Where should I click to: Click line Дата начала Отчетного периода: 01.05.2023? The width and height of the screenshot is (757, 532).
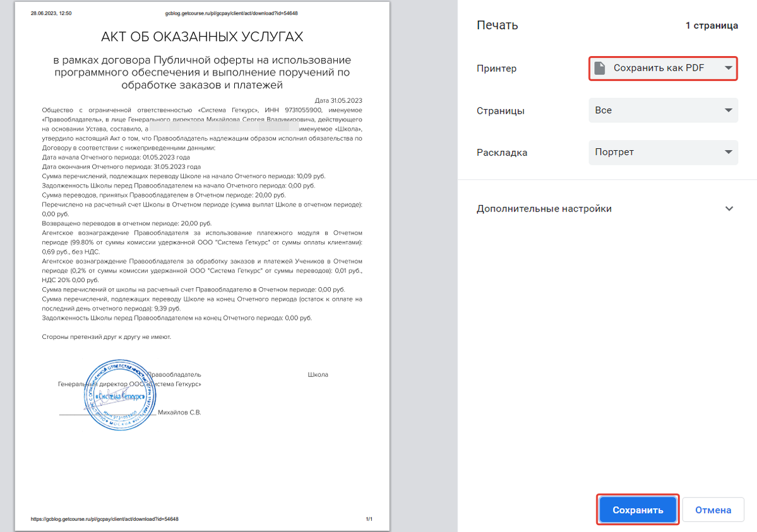pyautogui.click(x=116, y=157)
